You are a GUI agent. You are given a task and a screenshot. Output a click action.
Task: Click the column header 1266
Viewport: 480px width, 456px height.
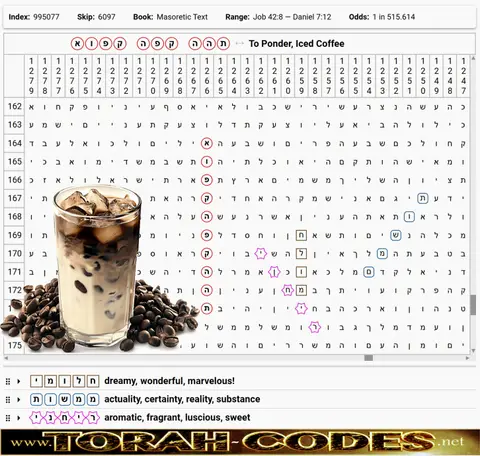click(x=207, y=76)
